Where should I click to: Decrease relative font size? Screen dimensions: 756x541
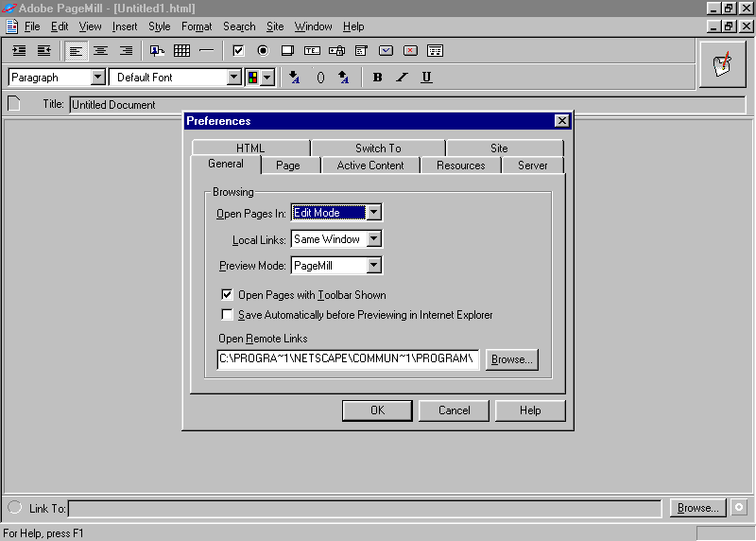[x=294, y=78]
